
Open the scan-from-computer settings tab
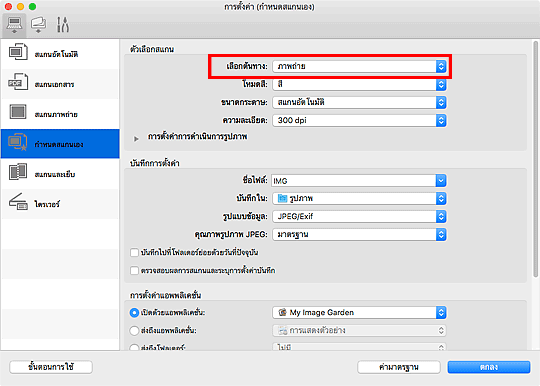(x=14, y=25)
